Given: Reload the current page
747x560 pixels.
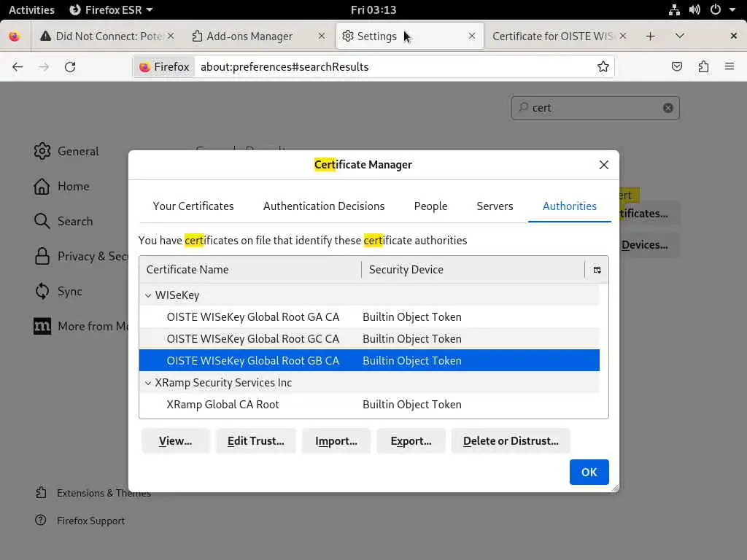Looking at the screenshot, I should click(70, 66).
